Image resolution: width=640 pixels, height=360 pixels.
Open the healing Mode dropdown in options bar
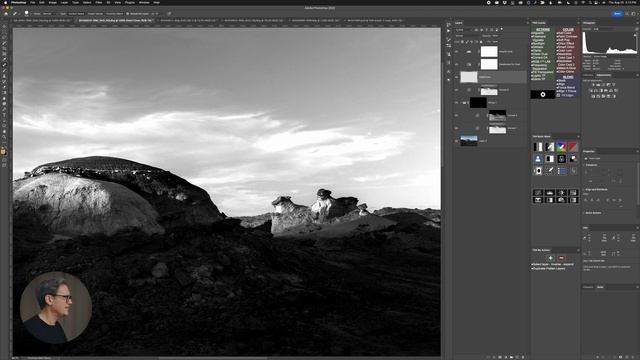[50, 13]
